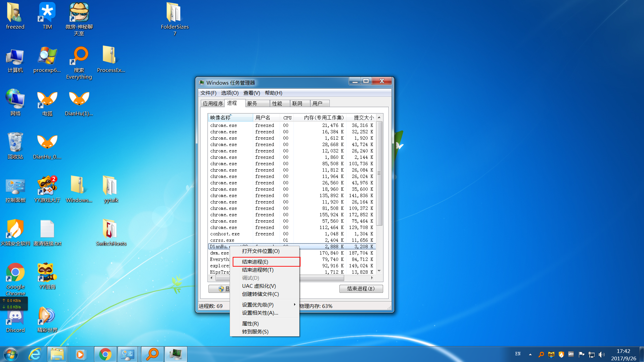This screenshot has height=362, width=644.
Task: Switch to the 性能 tab
Action: point(280,103)
